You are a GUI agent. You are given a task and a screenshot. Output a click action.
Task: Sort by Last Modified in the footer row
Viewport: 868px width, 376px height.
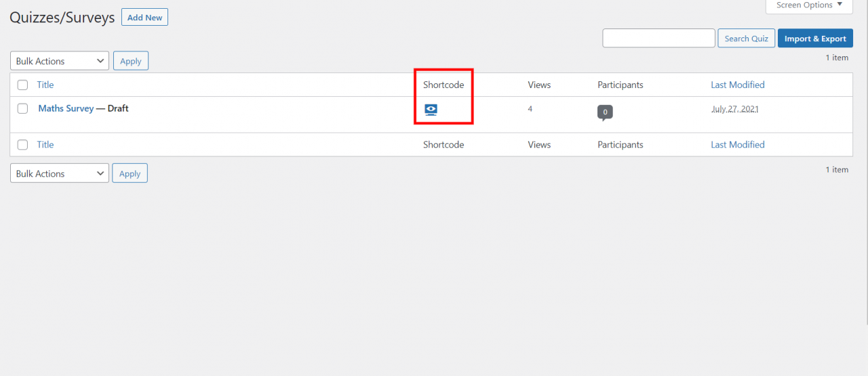[738, 144]
